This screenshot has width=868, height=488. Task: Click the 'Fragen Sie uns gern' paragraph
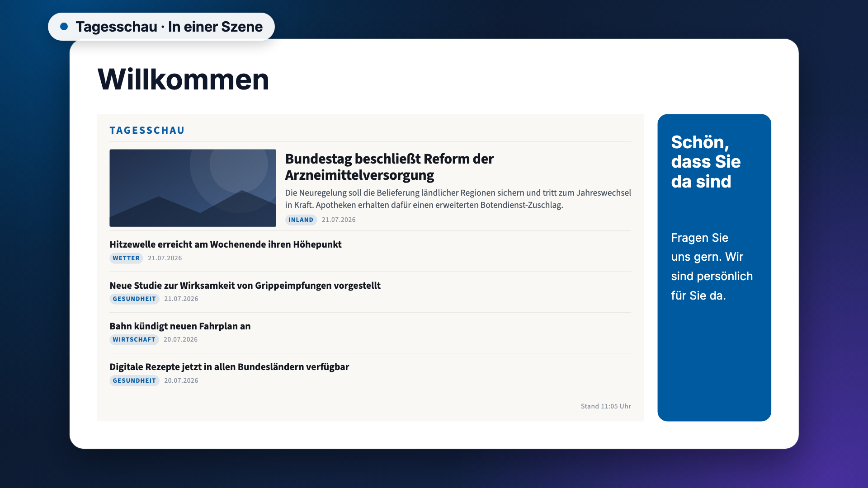712,267
